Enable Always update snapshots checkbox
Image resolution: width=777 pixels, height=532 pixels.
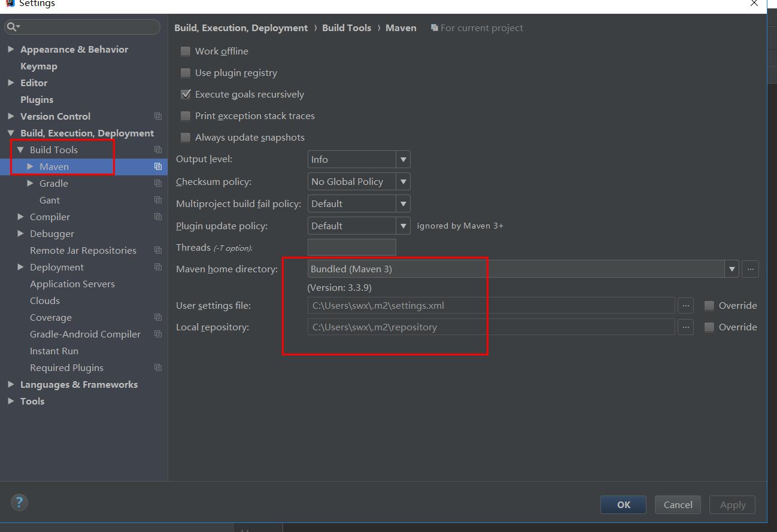tap(186, 138)
